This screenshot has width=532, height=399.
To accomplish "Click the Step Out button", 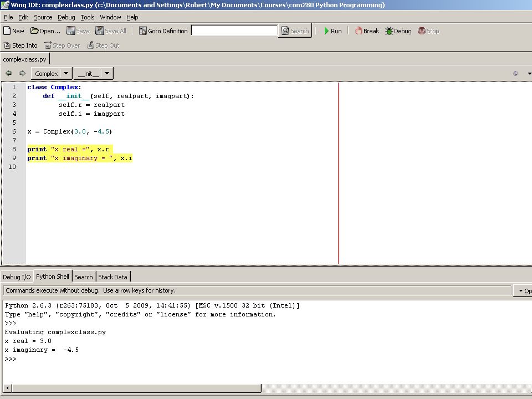I will pos(103,45).
